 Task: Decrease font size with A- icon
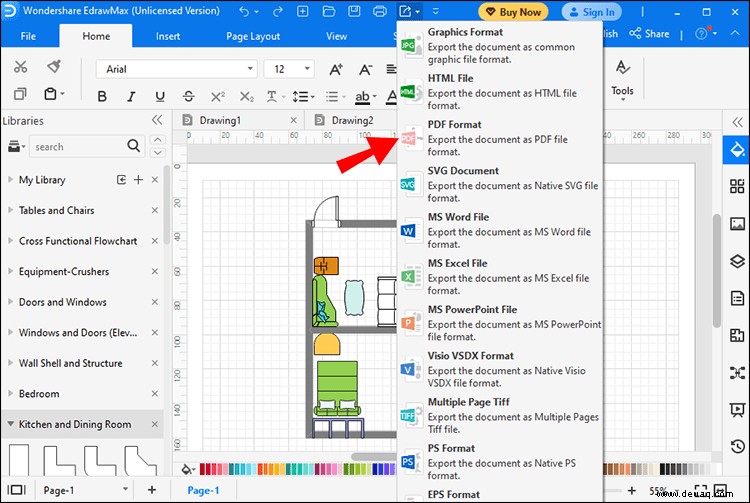pos(365,70)
